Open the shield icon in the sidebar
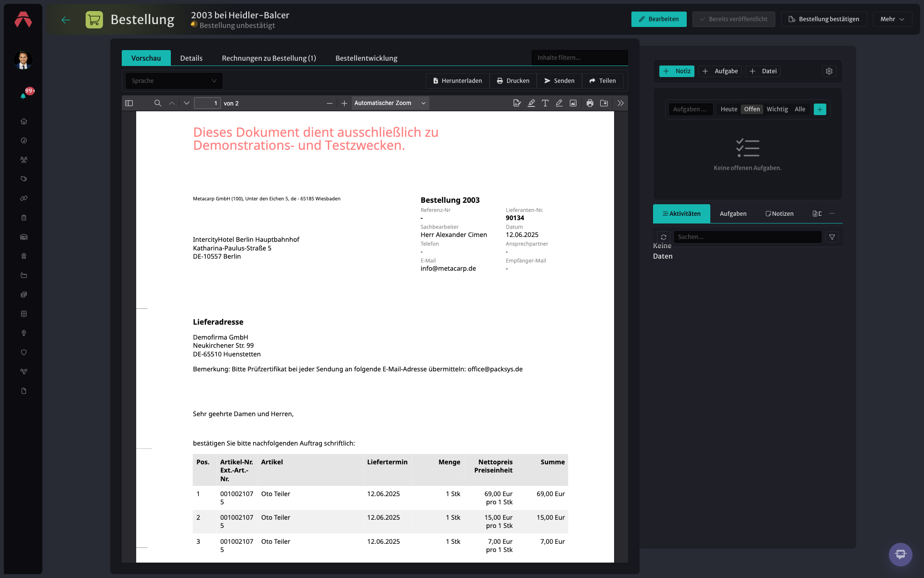The image size is (924, 578). tap(24, 353)
